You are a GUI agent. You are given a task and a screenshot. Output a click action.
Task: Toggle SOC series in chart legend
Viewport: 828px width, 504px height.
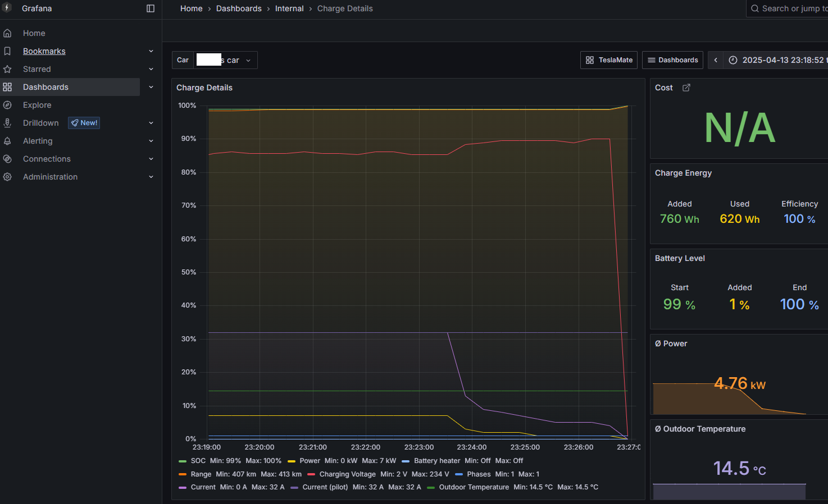pyautogui.click(x=198, y=461)
